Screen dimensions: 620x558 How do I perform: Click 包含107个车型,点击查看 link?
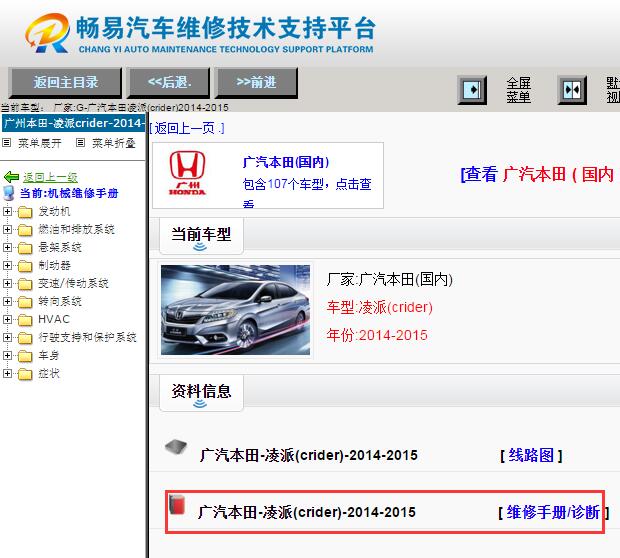[x=307, y=193]
